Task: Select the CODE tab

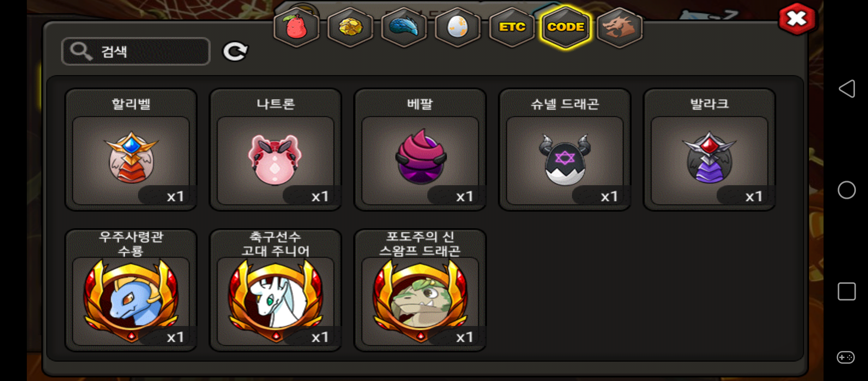Action: (566, 27)
